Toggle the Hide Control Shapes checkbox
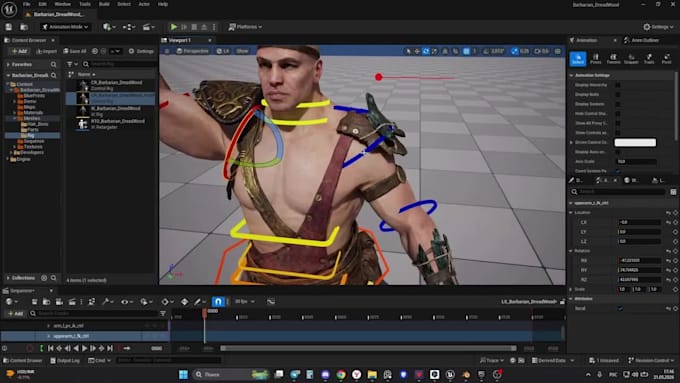The image size is (680, 383). tap(618, 114)
